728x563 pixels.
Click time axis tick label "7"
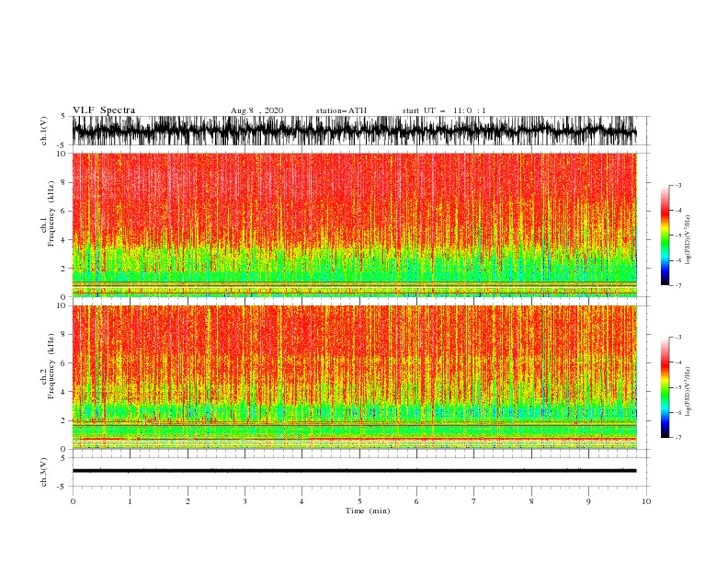[474, 501]
